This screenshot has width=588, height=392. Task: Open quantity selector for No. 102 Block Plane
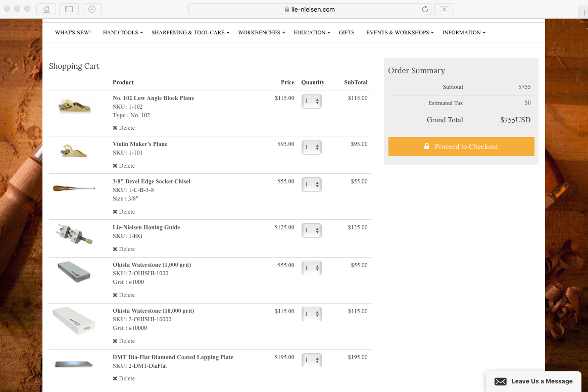click(312, 101)
